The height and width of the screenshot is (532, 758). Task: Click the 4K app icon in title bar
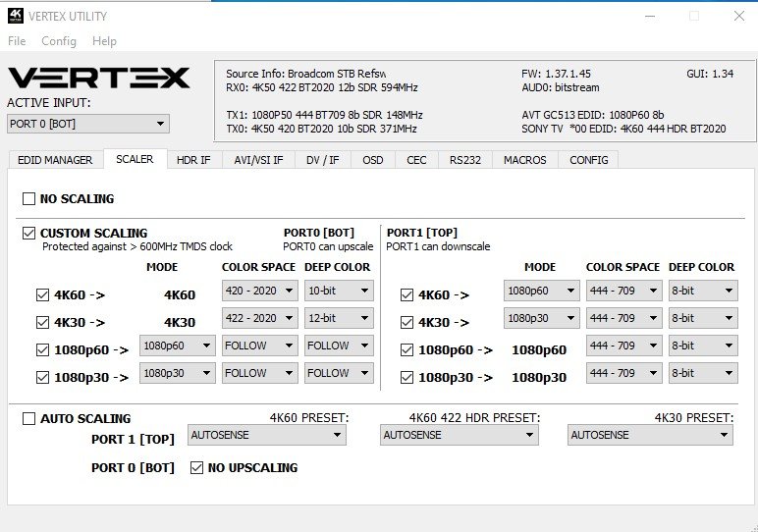(15, 16)
